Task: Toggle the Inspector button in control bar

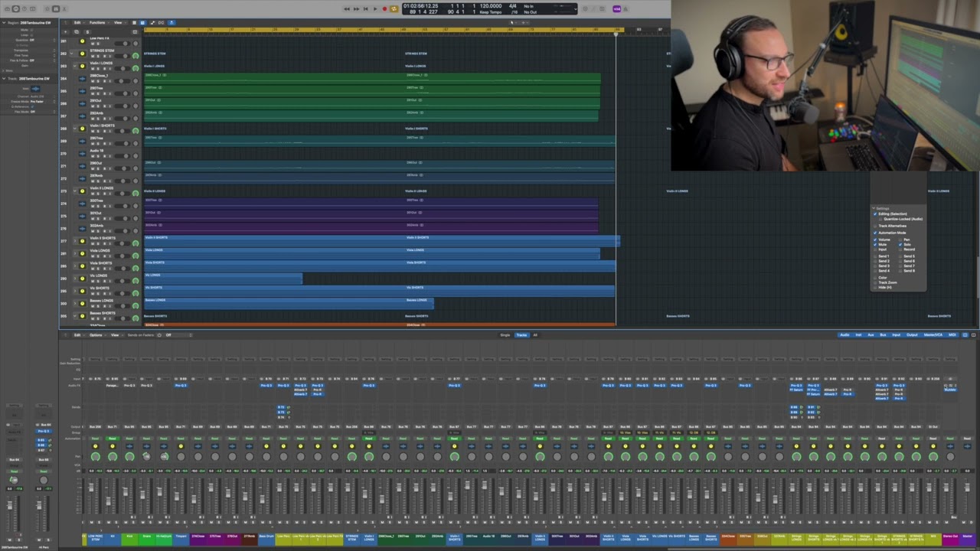Action: (x=16, y=9)
